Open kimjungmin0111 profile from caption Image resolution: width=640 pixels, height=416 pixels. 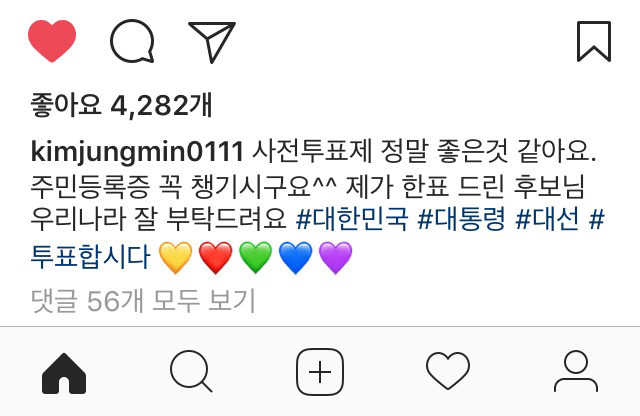click(x=138, y=153)
